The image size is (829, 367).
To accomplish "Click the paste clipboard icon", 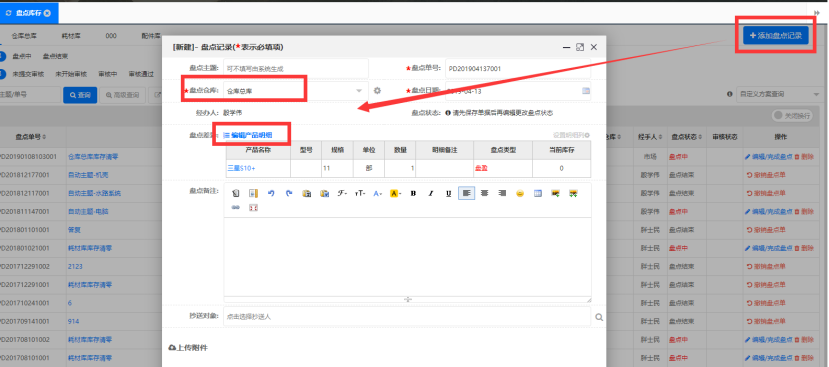I will click(x=307, y=194).
